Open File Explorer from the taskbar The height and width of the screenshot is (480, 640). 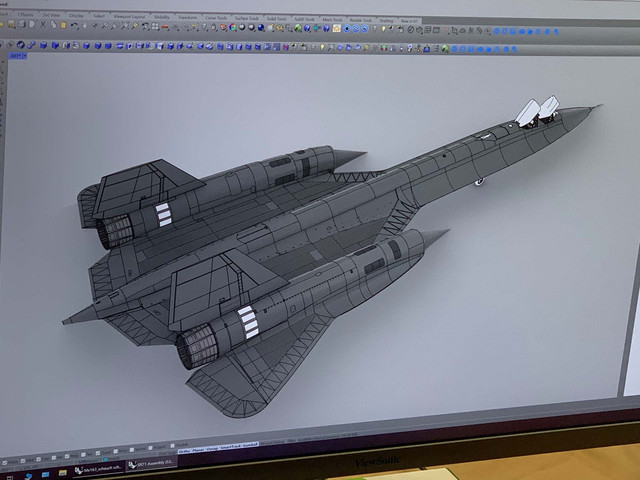click(x=62, y=473)
